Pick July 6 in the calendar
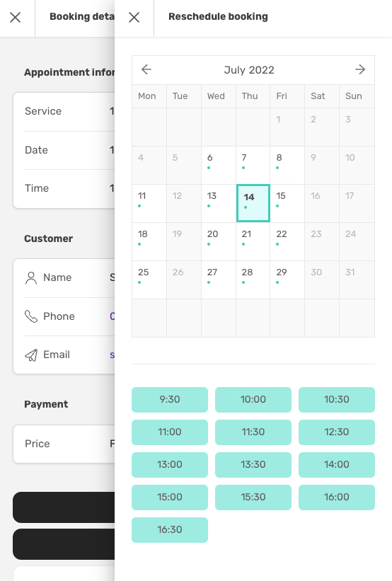 219,165
